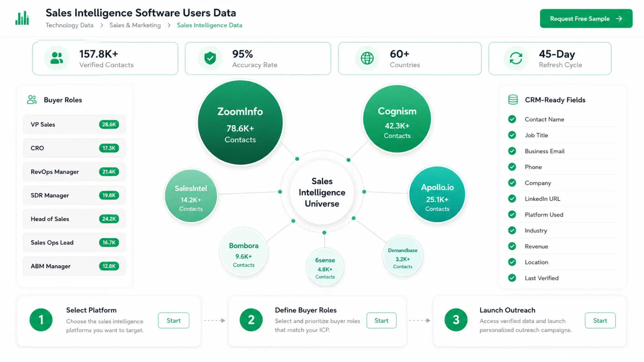Select the SDR Manager role row
Viewport: 644px width, 362px height.
click(x=74, y=195)
